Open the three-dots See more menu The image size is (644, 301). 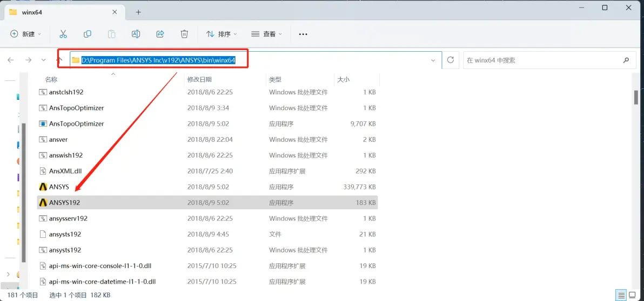point(303,34)
